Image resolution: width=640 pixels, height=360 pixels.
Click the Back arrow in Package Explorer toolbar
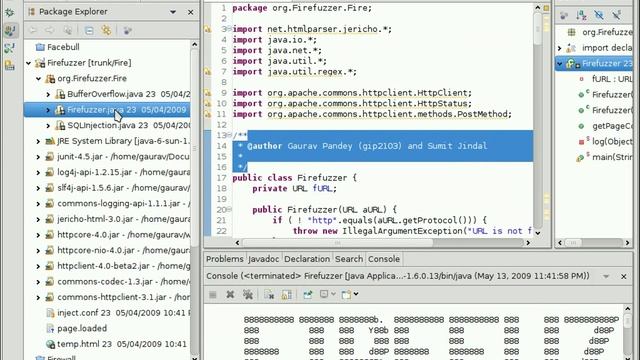[x=33, y=30]
